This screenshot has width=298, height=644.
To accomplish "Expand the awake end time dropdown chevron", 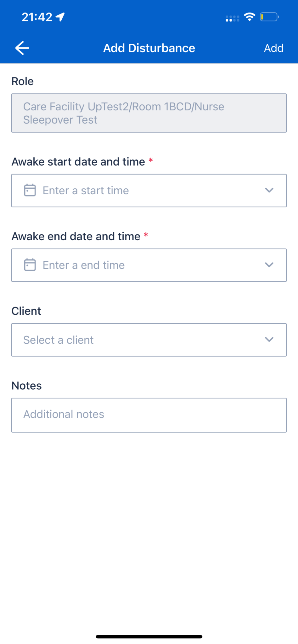I will [x=269, y=265].
